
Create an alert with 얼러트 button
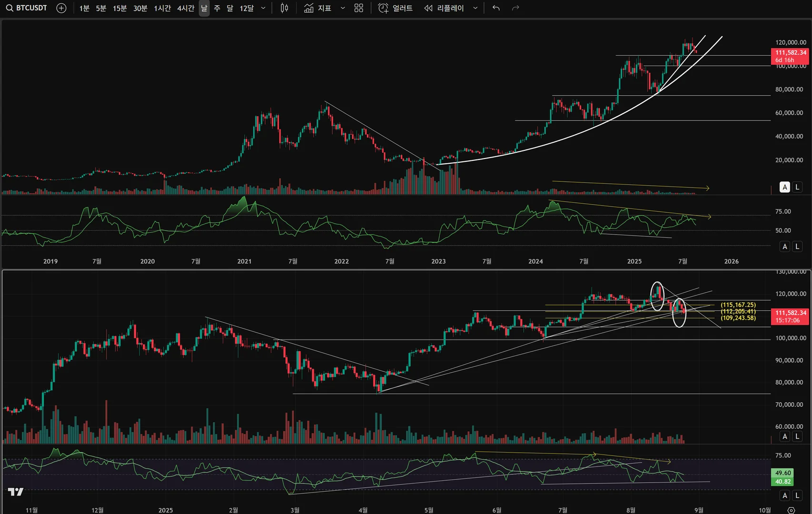click(x=396, y=8)
